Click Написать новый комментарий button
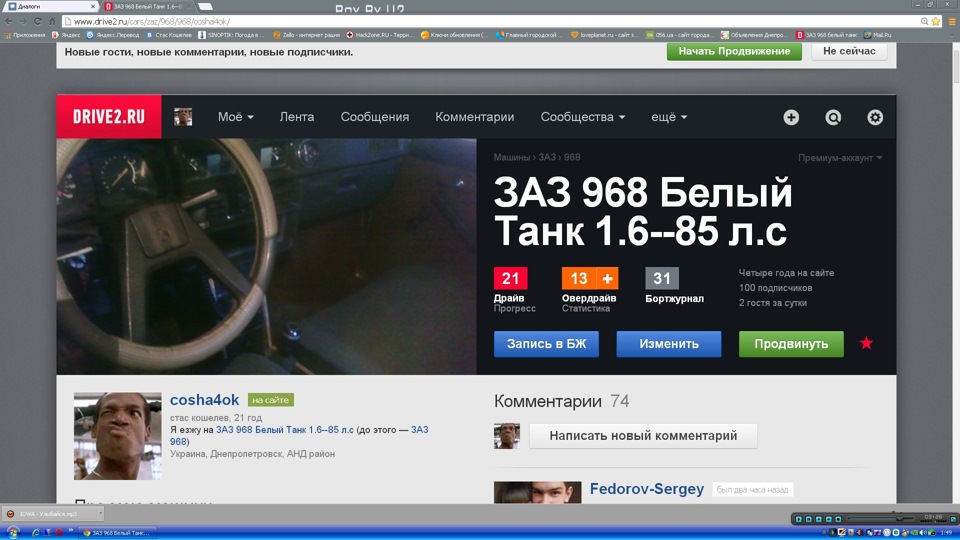This screenshot has width=960, height=540. click(x=643, y=436)
